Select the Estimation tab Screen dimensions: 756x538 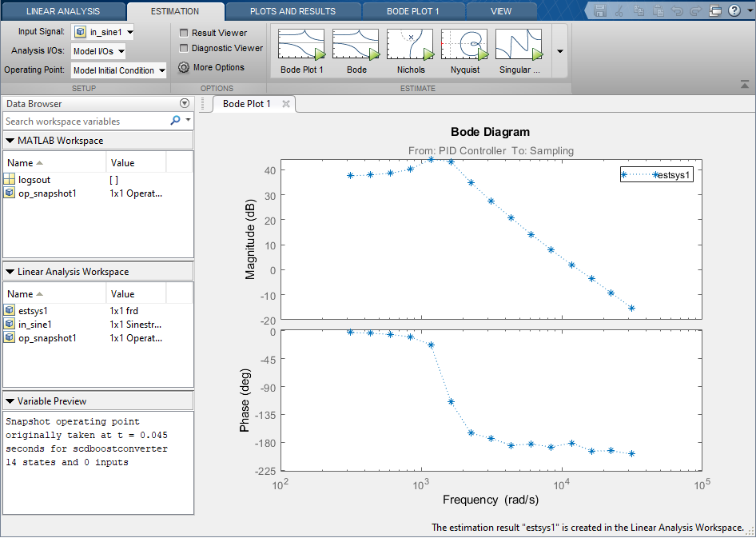coord(175,11)
